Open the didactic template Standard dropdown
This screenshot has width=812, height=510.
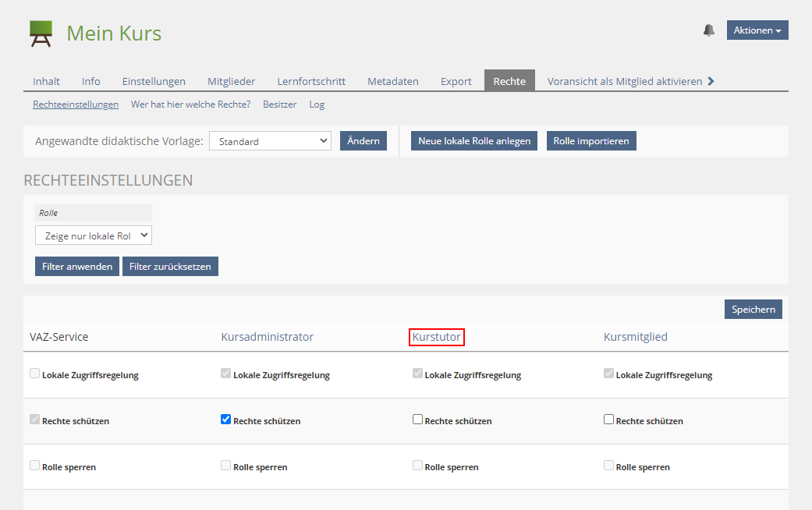click(270, 141)
